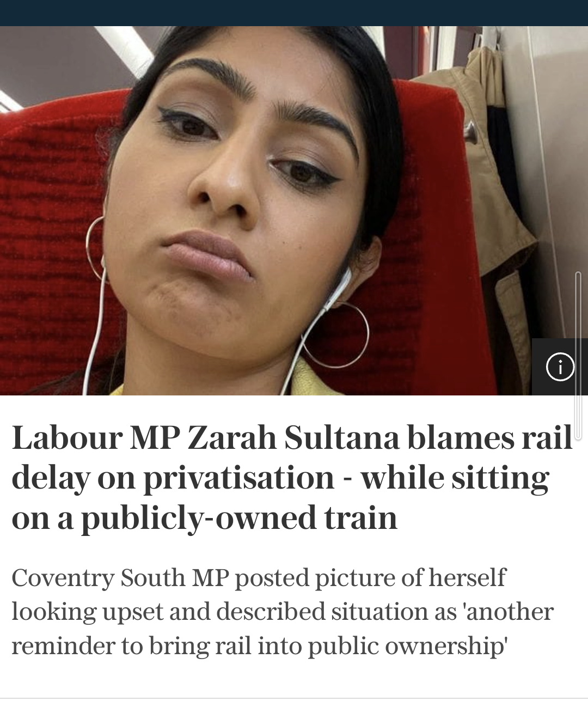Open the image info icon
Screen dimensions: 588x701
click(x=560, y=367)
